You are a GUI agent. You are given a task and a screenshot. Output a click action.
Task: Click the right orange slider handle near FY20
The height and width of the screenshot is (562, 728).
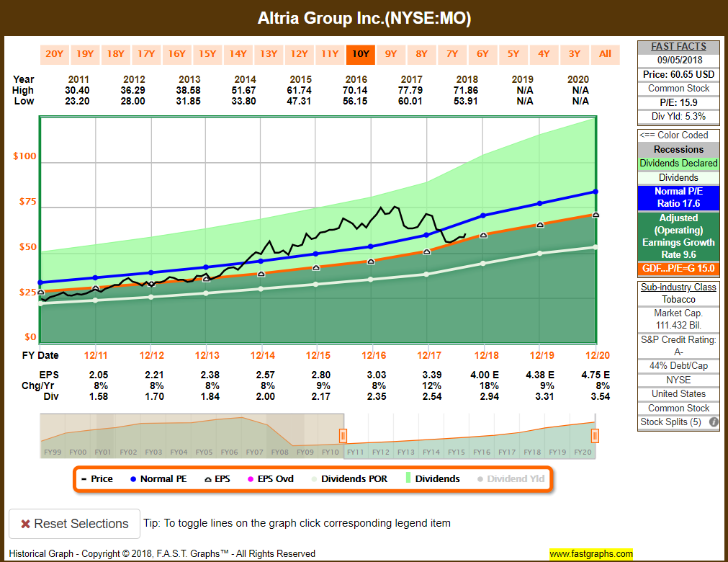click(x=594, y=435)
